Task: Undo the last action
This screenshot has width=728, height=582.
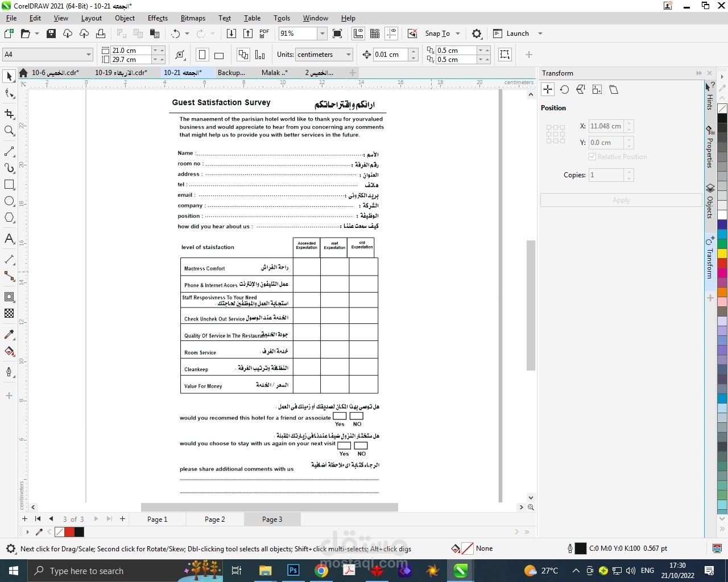Action: tap(176, 34)
